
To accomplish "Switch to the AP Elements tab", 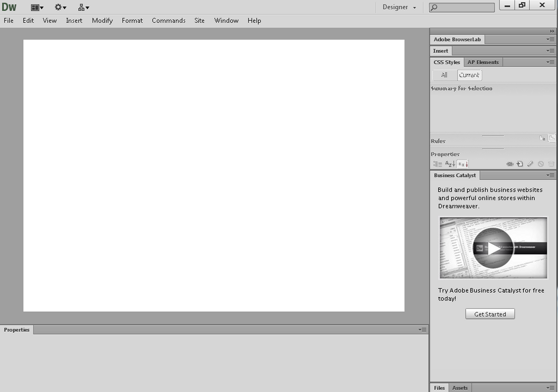I will (x=483, y=62).
